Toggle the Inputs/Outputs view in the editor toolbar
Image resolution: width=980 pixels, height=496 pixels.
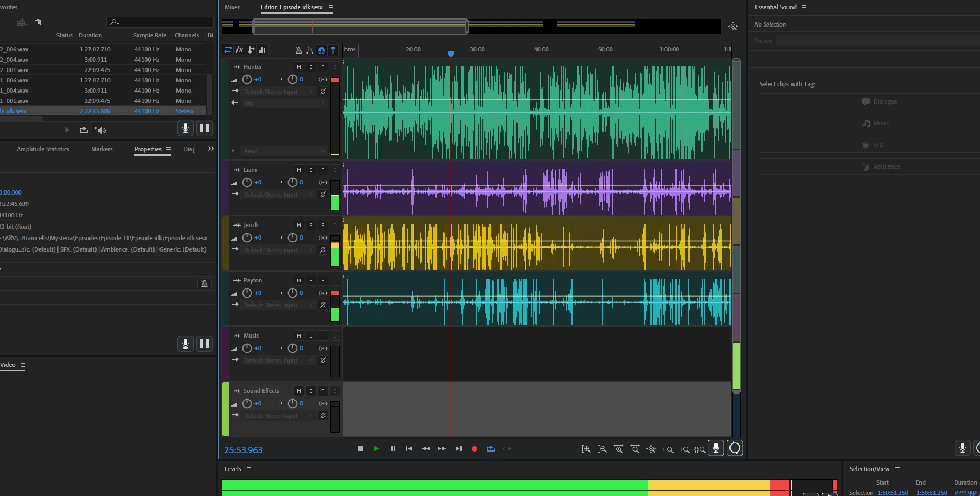pos(228,50)
